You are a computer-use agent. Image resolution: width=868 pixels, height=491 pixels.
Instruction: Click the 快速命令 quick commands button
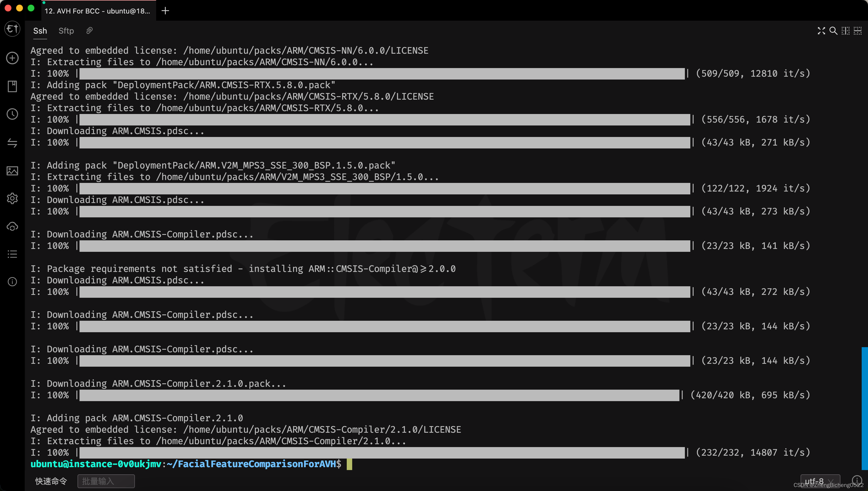click(x=51, y=481)
